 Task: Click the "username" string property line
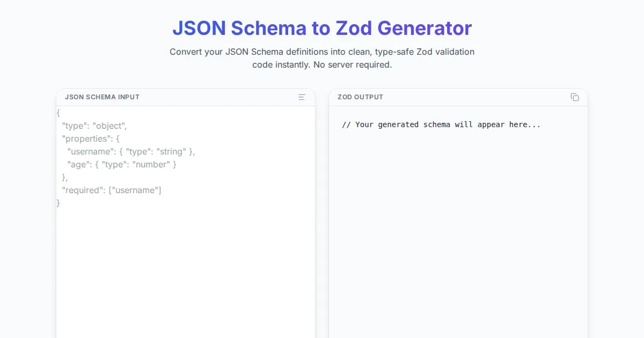[131, 152]
